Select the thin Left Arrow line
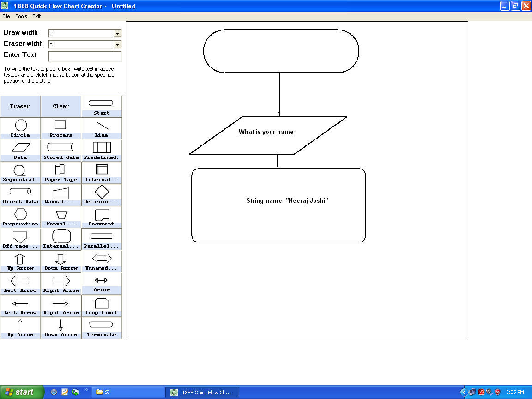 (20, 306)
